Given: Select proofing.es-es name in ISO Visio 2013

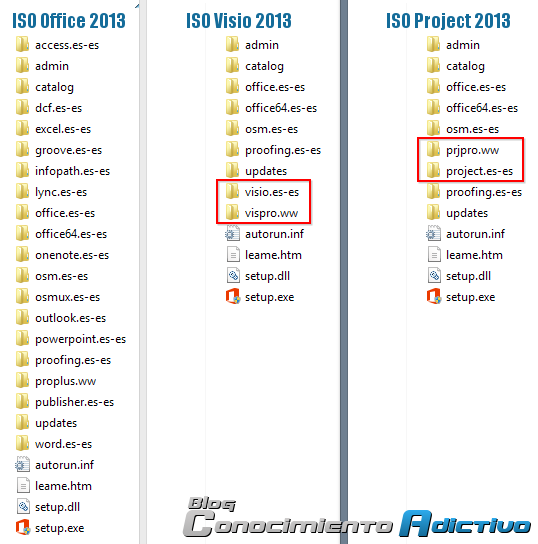Looking at the screenshot, I should (283, 150).
